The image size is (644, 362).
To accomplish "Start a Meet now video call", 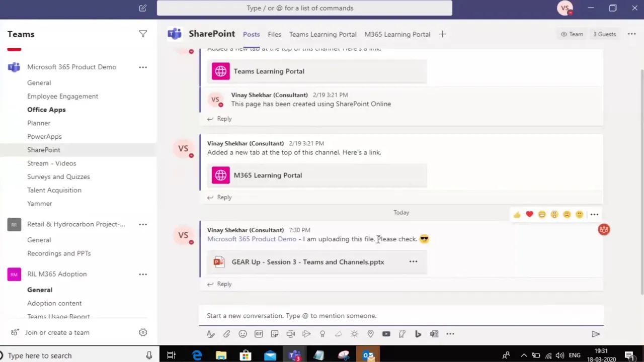I will point(290,334).
